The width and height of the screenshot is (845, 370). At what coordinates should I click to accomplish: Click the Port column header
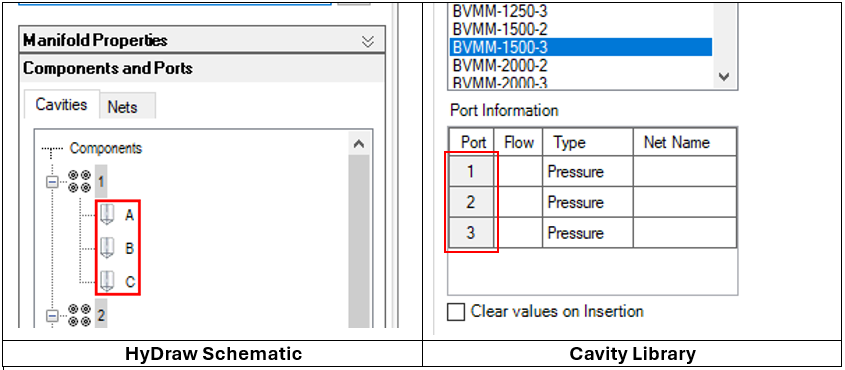click(x=473, y=143)
